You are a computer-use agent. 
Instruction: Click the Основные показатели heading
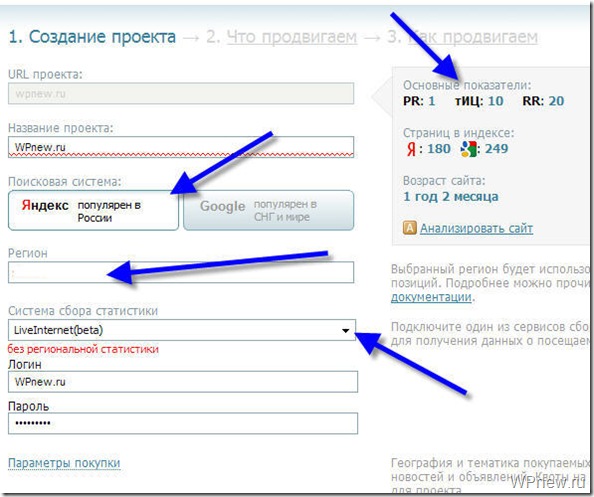(x=467, y=85)
